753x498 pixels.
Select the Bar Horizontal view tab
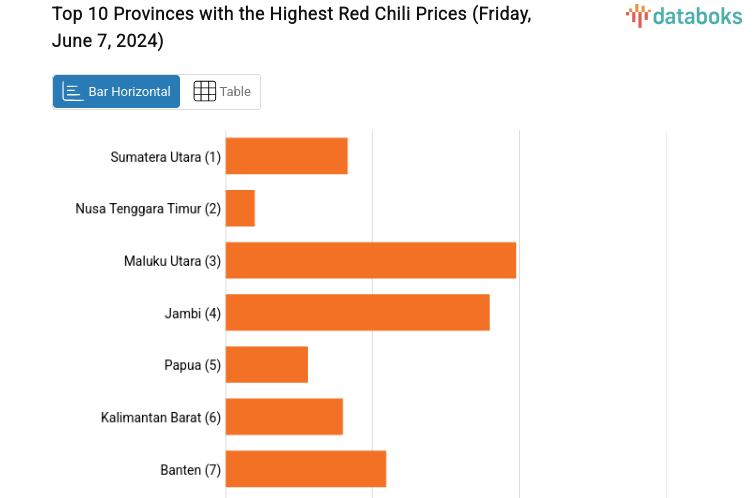click(x=117, y=91)
